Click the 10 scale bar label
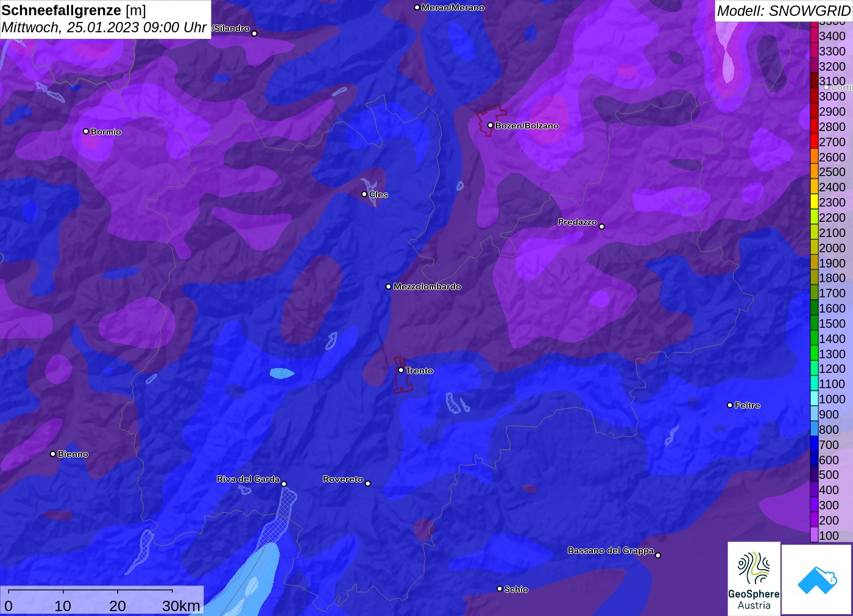The height and width of the screenshot is (616, 853). (63, 606)
